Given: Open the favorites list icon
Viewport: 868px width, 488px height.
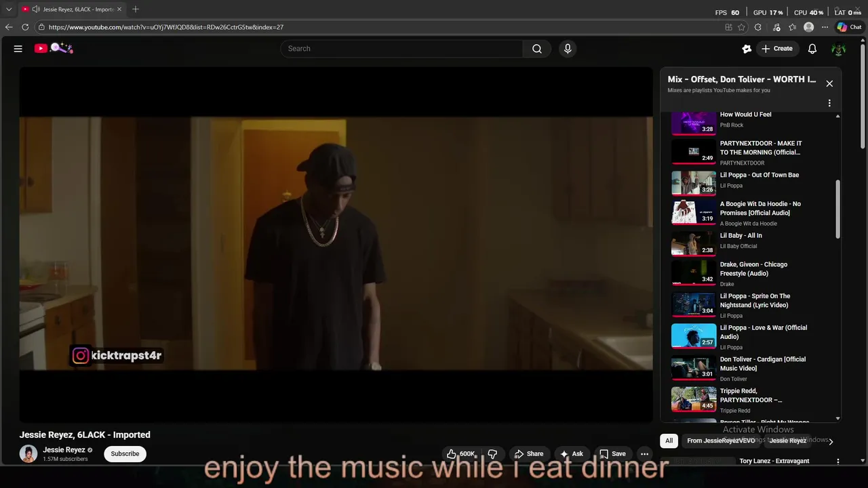Looking at the screenshot, I should tap(791, 27).
